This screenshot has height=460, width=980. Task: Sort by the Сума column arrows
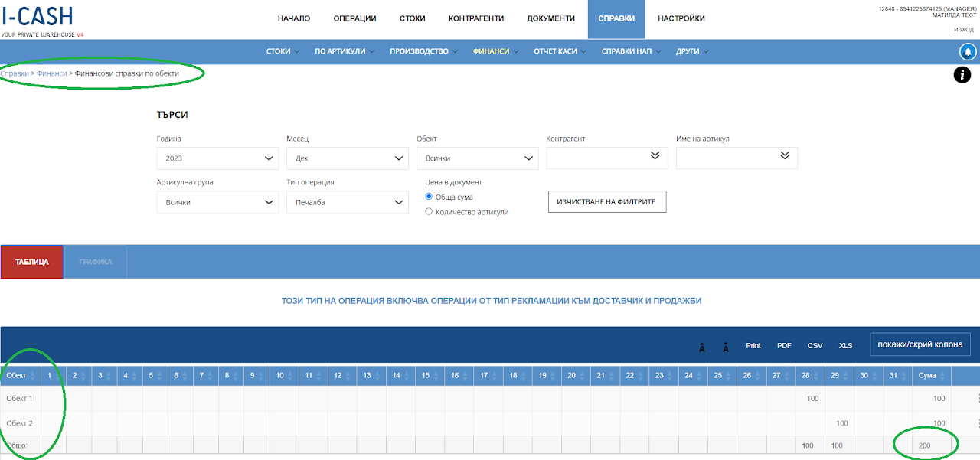[943, 376]
